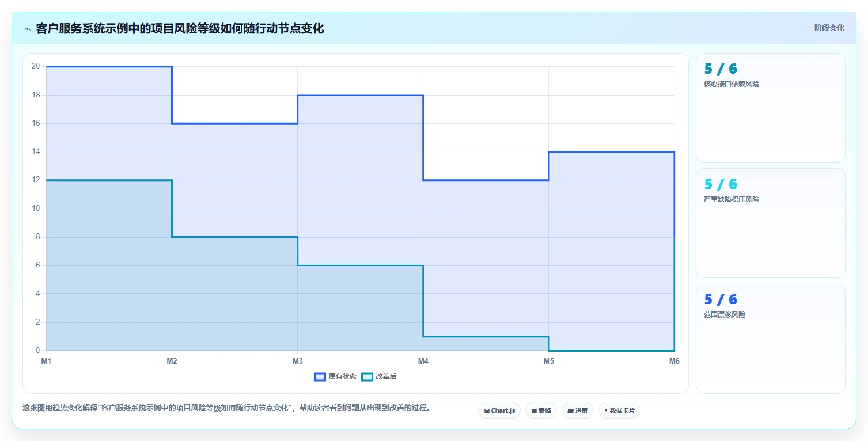Click the M5 x-axis label
Image resolution: width=868 pixels, height=441 pixels.
click(x=548, y=361)
